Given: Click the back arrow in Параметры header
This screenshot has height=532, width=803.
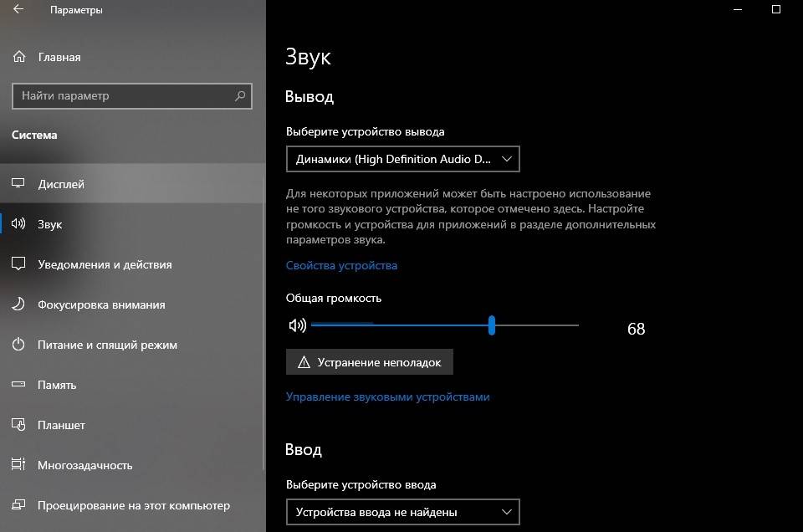Looking at the screenshot, I should (x=18, y=10).
